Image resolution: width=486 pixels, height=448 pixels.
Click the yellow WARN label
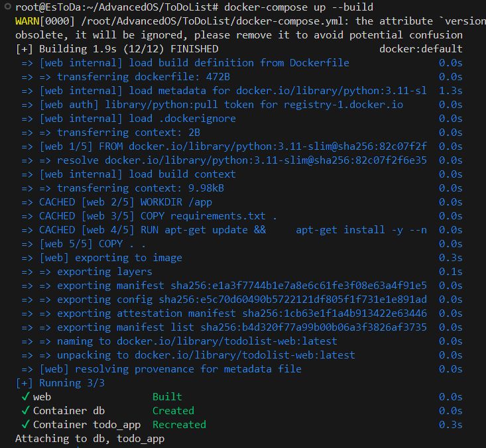click(27, 21)
